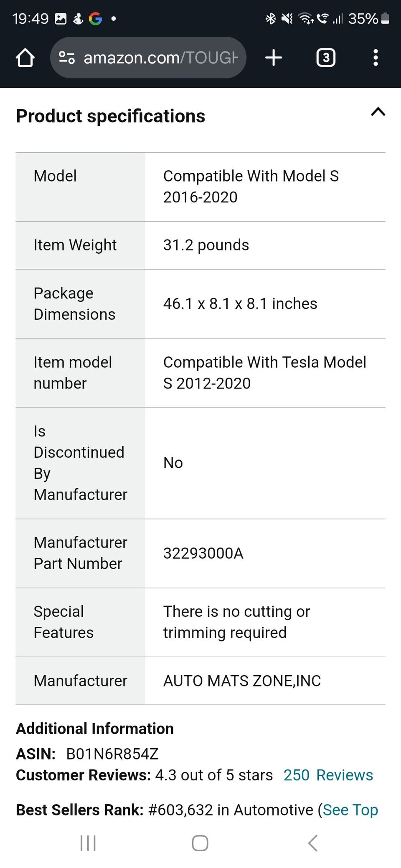401x868 pixels.
Task: Tap the Google icon in status bar
Action: click(x=95, y=19)
